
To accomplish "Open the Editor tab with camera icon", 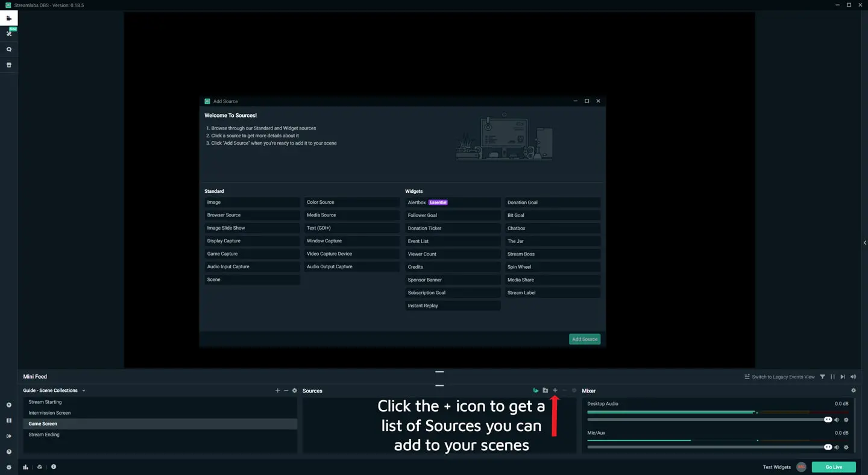I will [8, 18].
